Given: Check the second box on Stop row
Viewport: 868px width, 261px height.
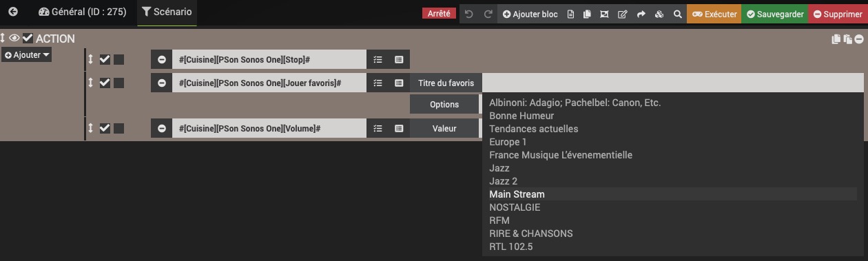Looking at the screenshot, I should [118, 60].
